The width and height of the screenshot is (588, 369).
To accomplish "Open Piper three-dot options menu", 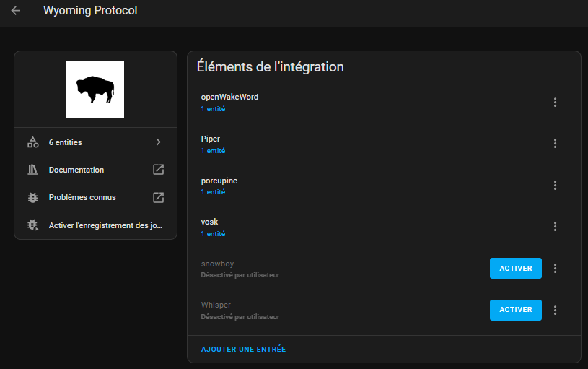I will (x=555, y=144).
